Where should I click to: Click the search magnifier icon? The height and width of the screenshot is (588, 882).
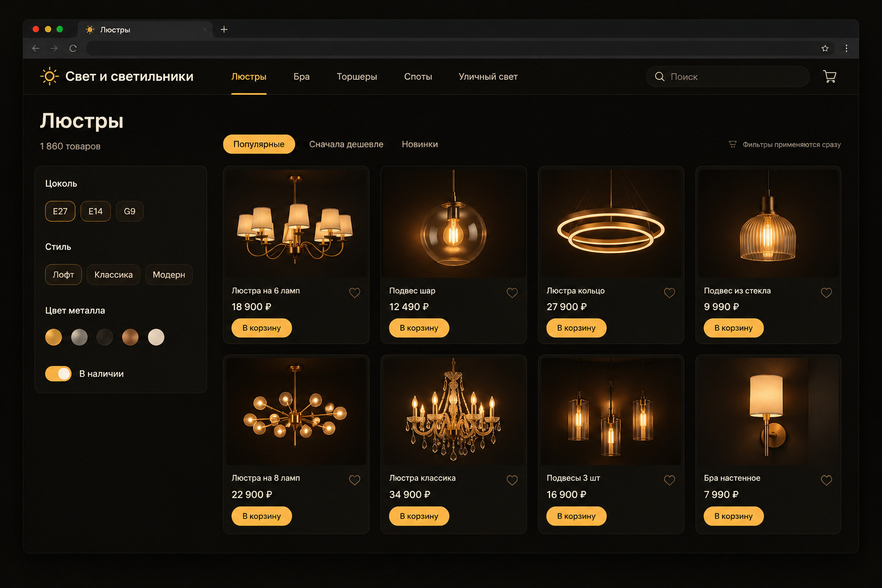pos(660,76)
